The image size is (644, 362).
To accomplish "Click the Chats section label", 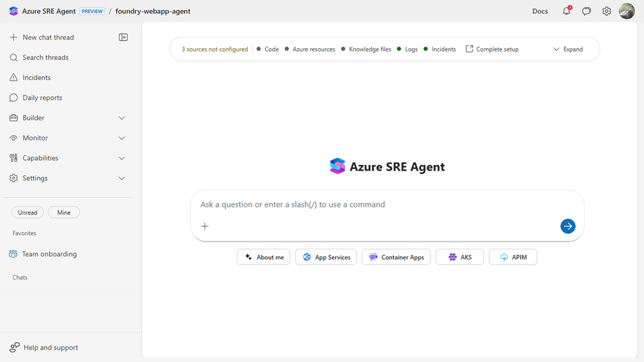I will click(20, 278).
